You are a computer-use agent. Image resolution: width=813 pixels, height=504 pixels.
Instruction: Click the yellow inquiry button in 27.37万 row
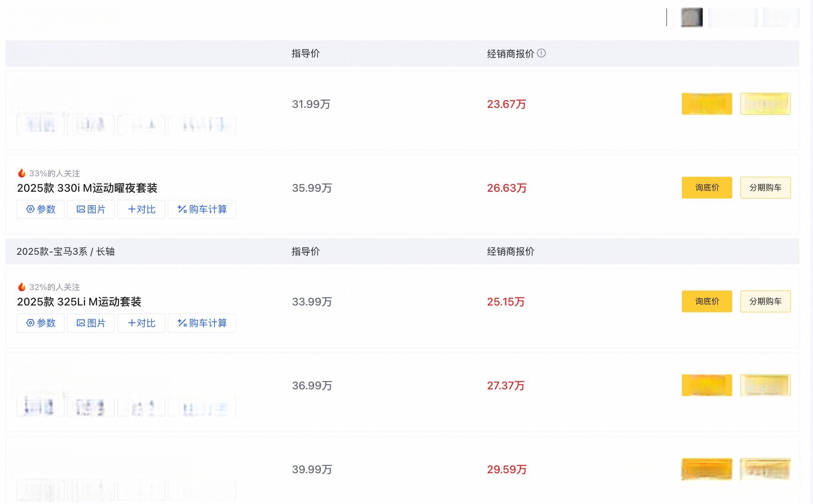click(707, 385)
